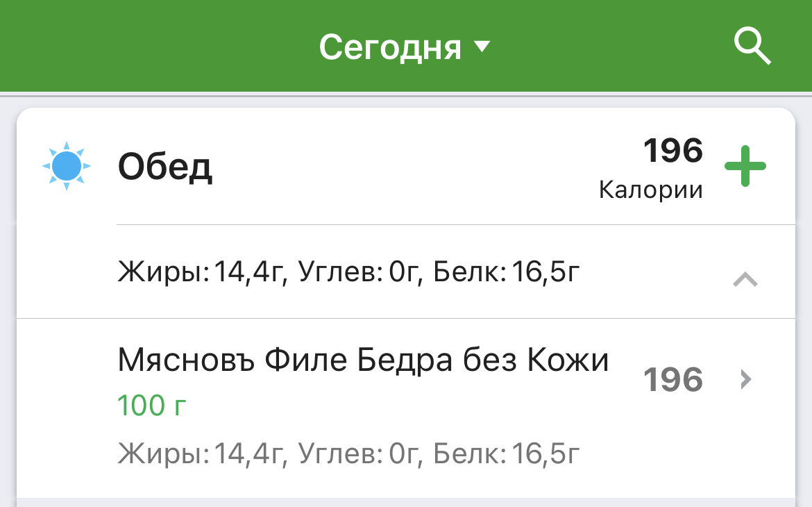Select the Сегодня title in the header
The image size is (812, 507).
(390, 46)
